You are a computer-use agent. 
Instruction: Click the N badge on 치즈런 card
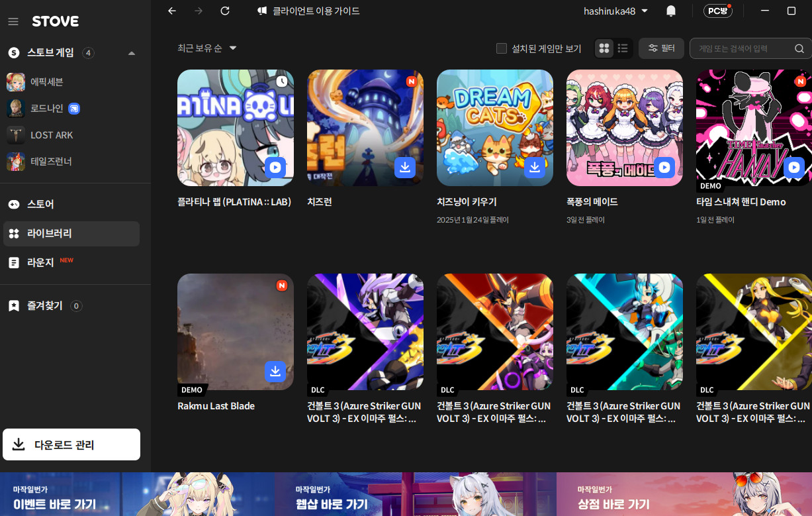[412, 81]
